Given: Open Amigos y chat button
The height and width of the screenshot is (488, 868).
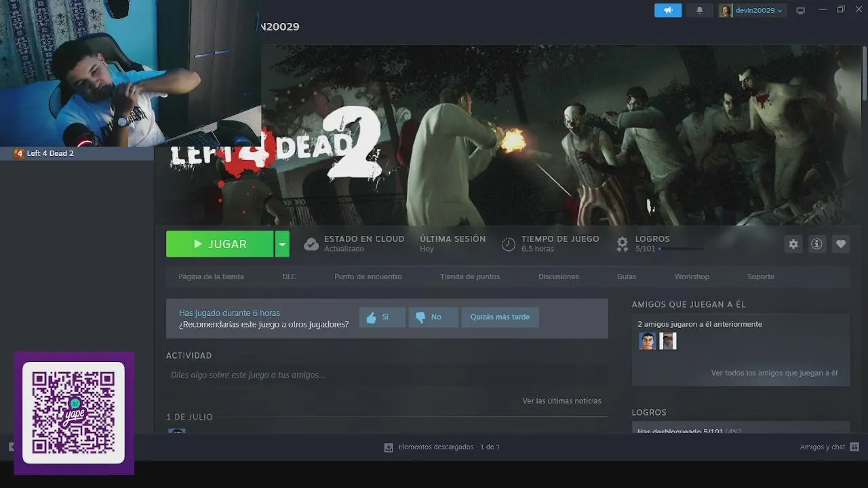Looking at the screenshot, I should click(829, 447).
